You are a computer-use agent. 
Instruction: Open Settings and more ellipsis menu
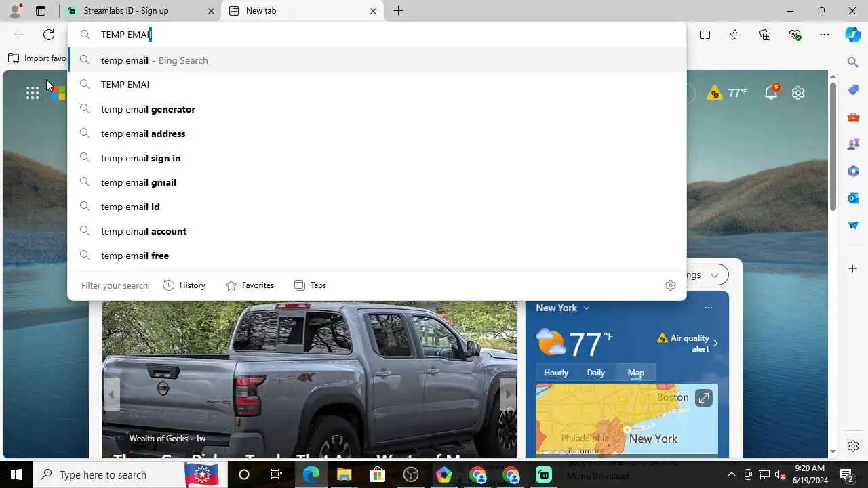click(x=825, y=35)
